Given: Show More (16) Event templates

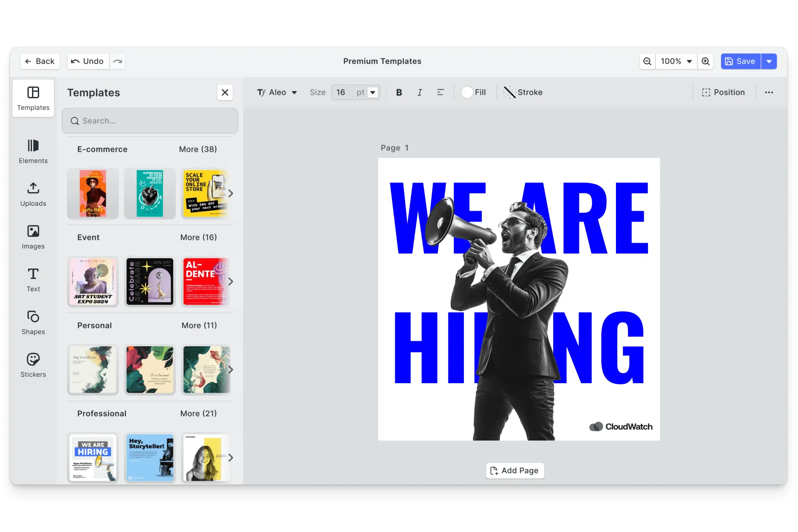Looking at the screenshot, I should 198,237.
